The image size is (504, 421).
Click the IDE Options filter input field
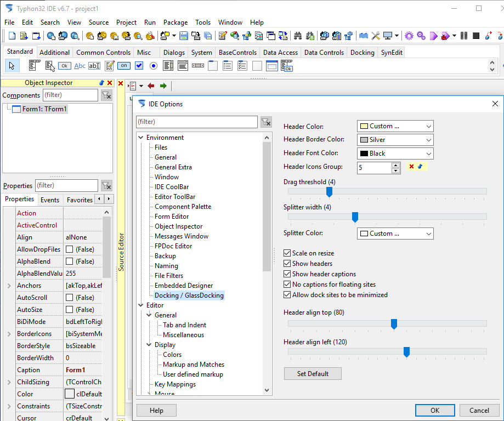(197, 122)
